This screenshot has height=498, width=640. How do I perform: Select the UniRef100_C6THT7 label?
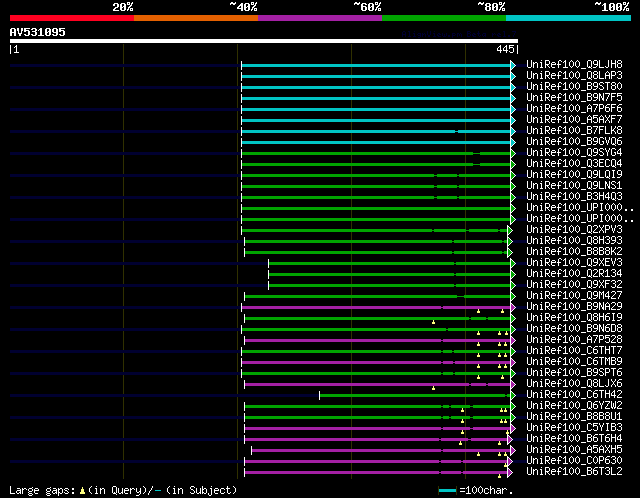coord(574,351)
